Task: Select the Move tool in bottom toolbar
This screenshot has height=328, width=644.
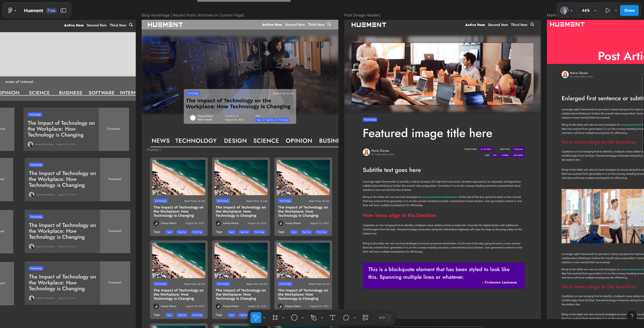Action: (x=256, y=318)
